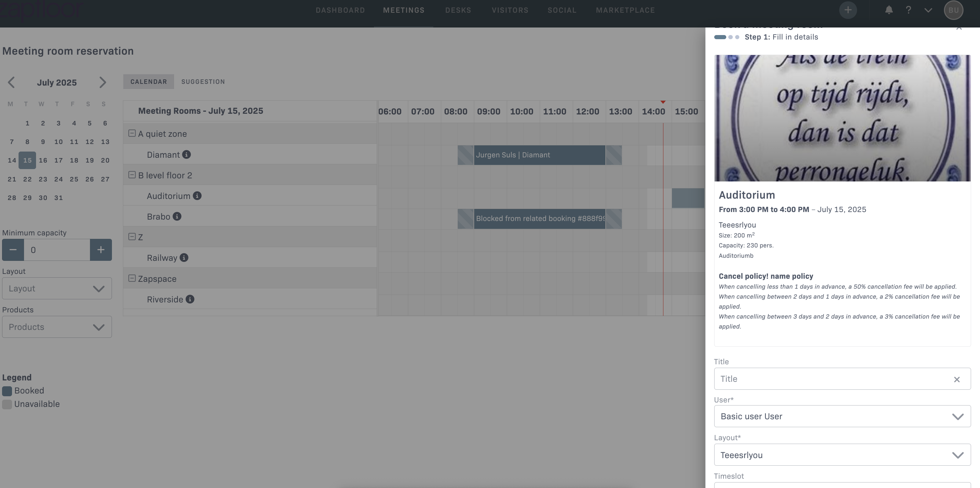
Task: Open the help question mark
Action: click(909, 10)
